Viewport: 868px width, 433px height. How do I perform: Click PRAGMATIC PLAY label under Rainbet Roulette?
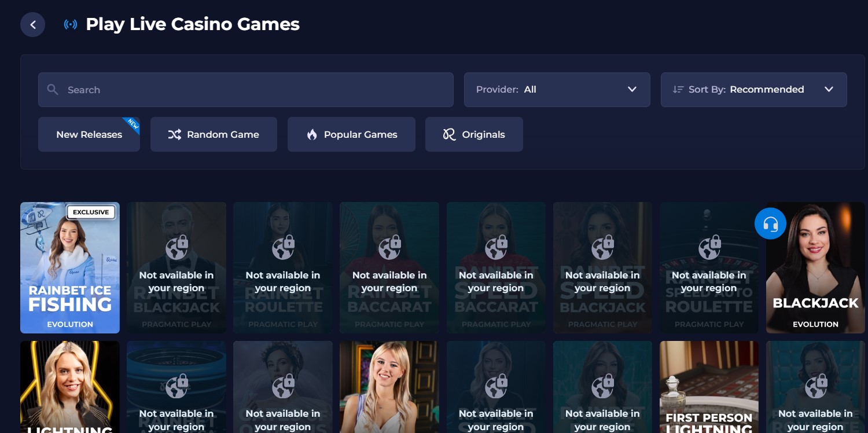[283, 324]
